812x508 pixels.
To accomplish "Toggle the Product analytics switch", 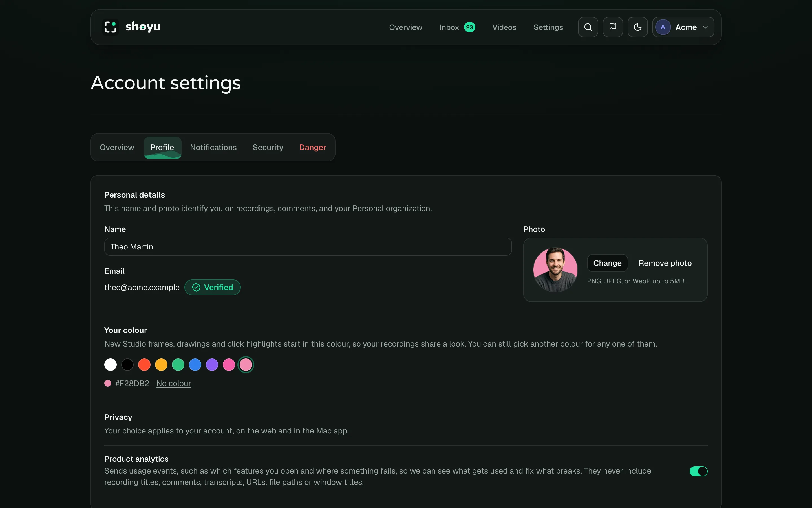I will coord(698,471).
